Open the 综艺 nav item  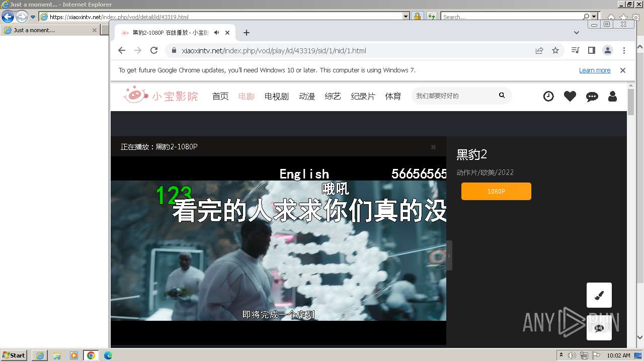(333, 96)
